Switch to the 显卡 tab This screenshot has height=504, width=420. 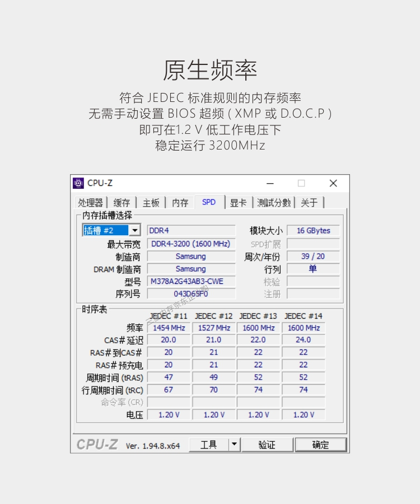239,203
